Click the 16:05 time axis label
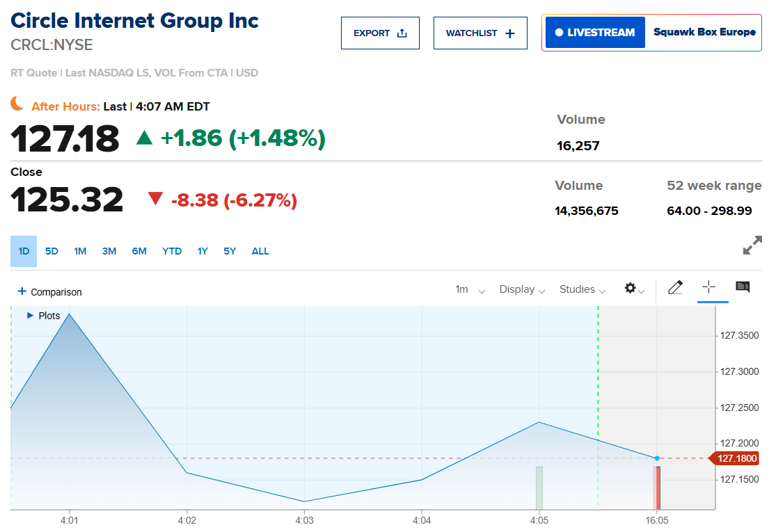This screenshot has height=532, width=769. point(657,520)
